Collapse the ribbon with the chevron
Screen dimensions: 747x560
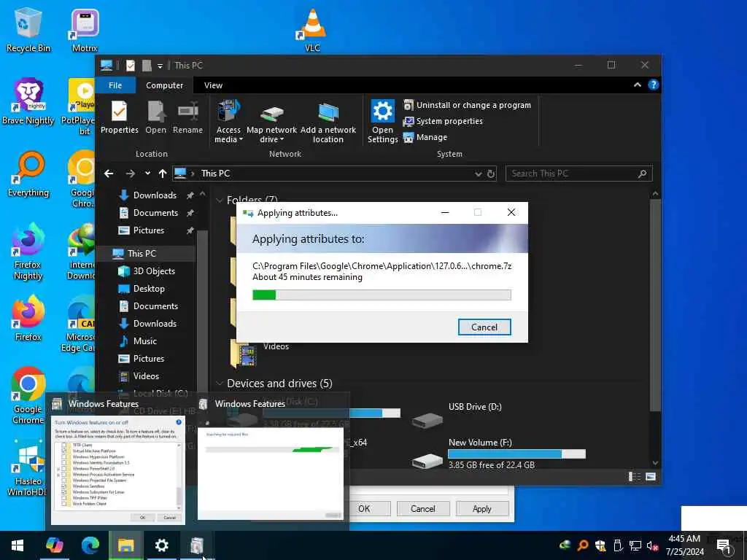tap(637, 85)
